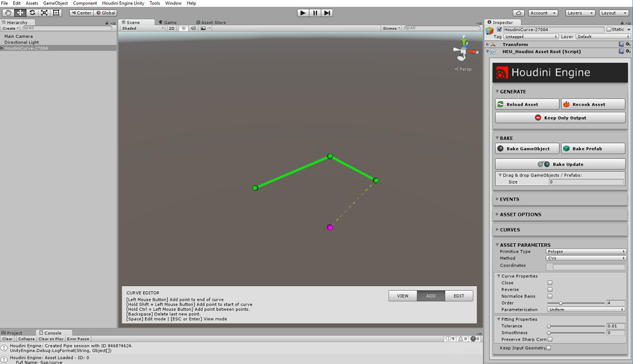
Task: Tick the Static checkbox
Action: 609,29
